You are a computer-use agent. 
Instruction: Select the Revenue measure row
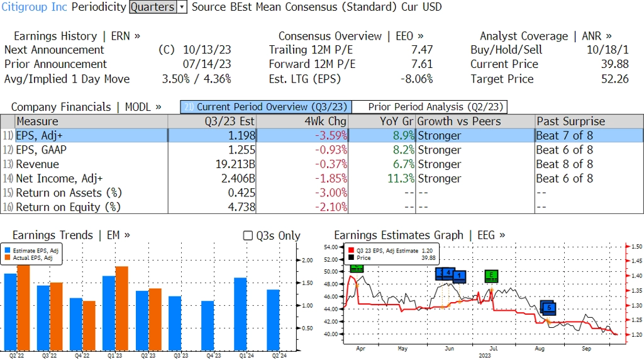[x=322, y=164]
